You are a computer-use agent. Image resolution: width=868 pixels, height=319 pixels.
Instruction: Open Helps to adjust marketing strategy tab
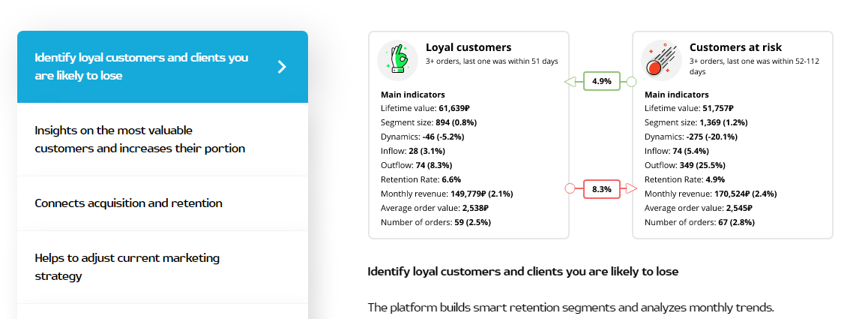point(127,267)
